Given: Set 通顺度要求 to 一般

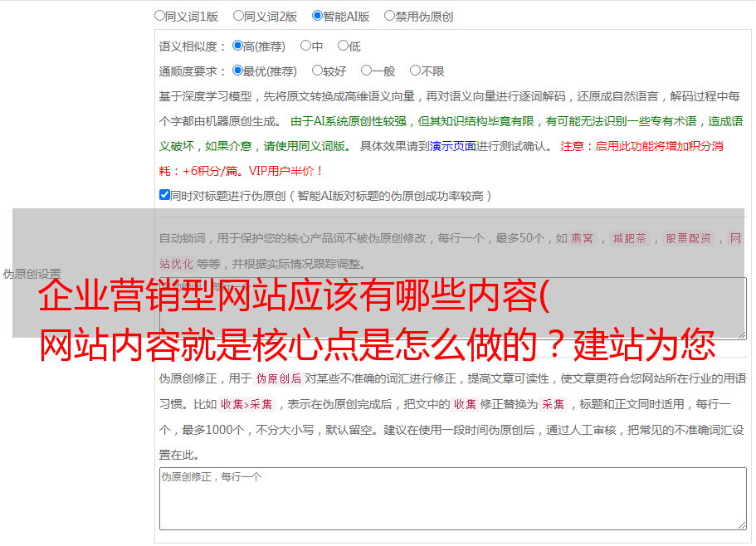Looking at the screenshot, I should tap(366, 71).
